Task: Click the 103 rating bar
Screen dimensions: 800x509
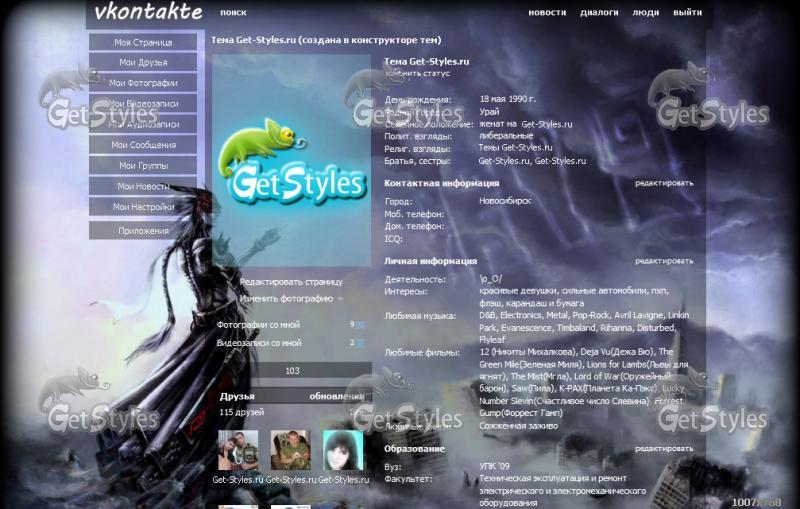Action: [x=292, y=371]
